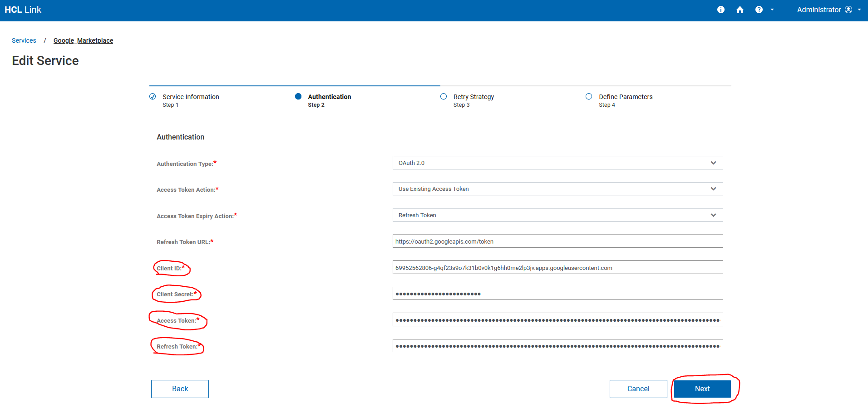Viewport: 868px width, 404px height.
Task: Click the Access Token Action label
Action: [x=187, y=190]
